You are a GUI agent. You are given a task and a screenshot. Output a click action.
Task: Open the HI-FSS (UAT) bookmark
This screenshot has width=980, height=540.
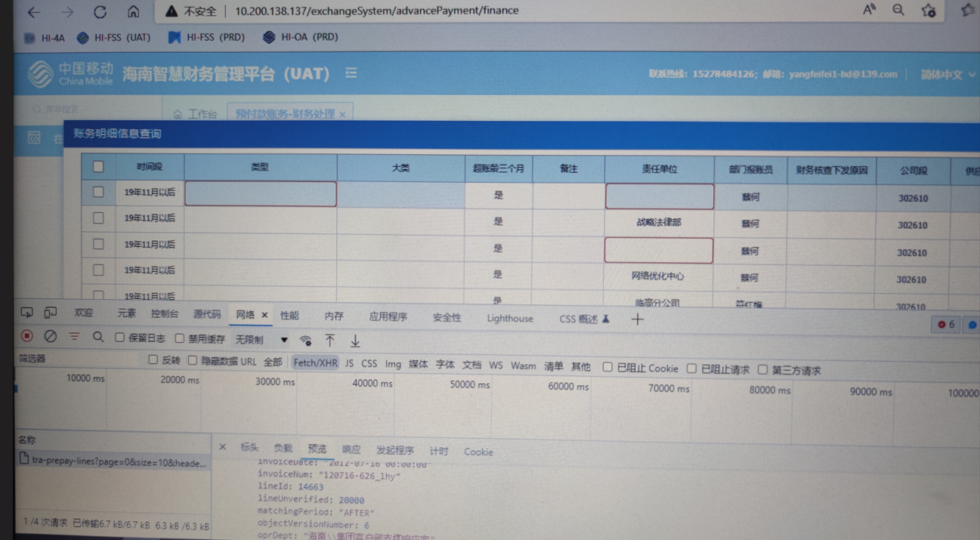point(113,37)
